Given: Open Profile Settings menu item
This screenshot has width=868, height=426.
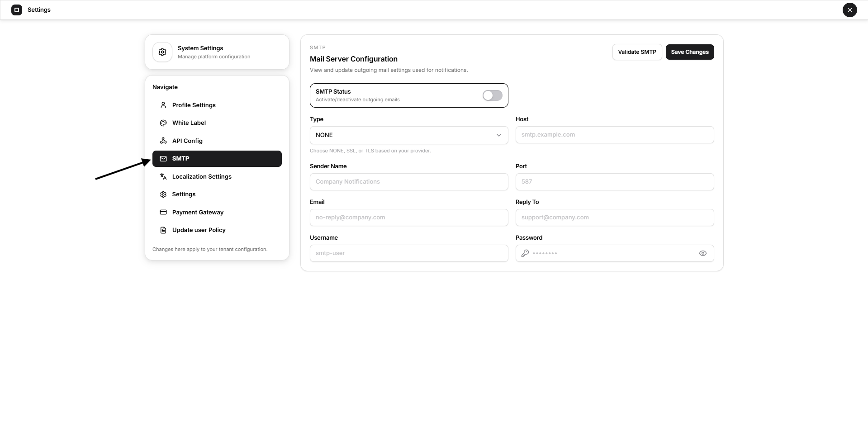Looking at the screenshot, I should tap(217, 105).
